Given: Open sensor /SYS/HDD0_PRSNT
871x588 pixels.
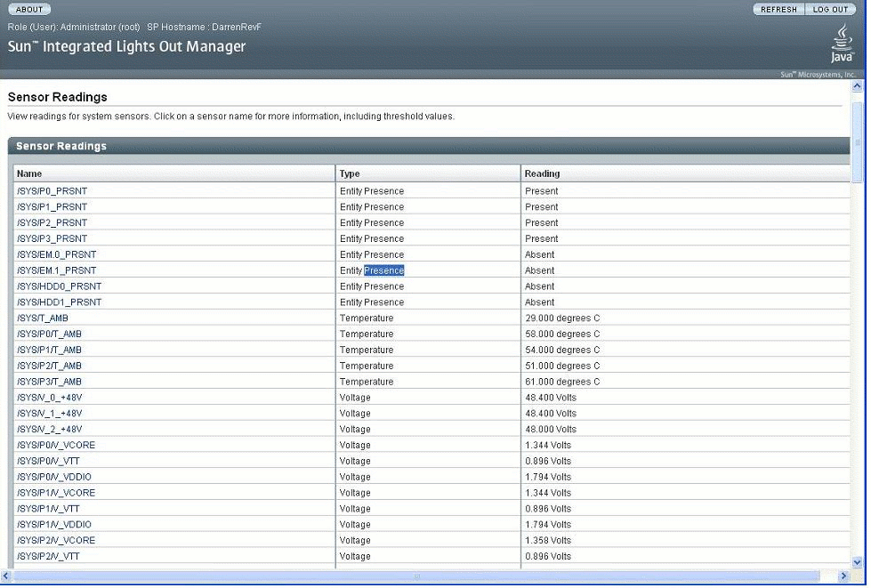Looking at the screenshot, I should click(x=59, y=286).
